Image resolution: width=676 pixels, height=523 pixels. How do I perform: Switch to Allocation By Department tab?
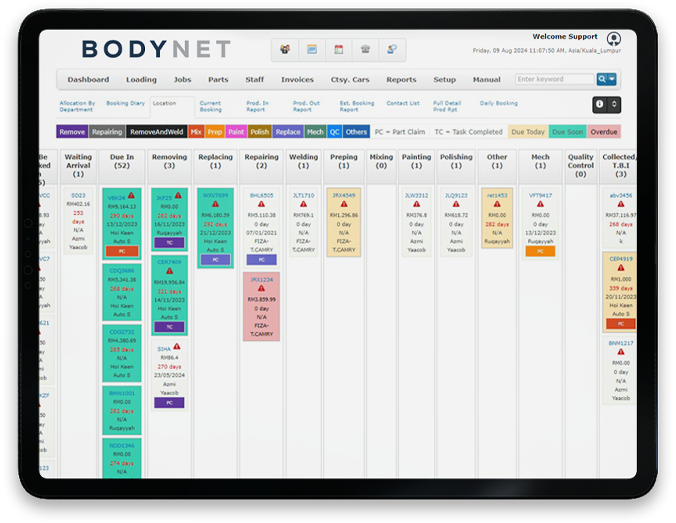click(77, 106)
